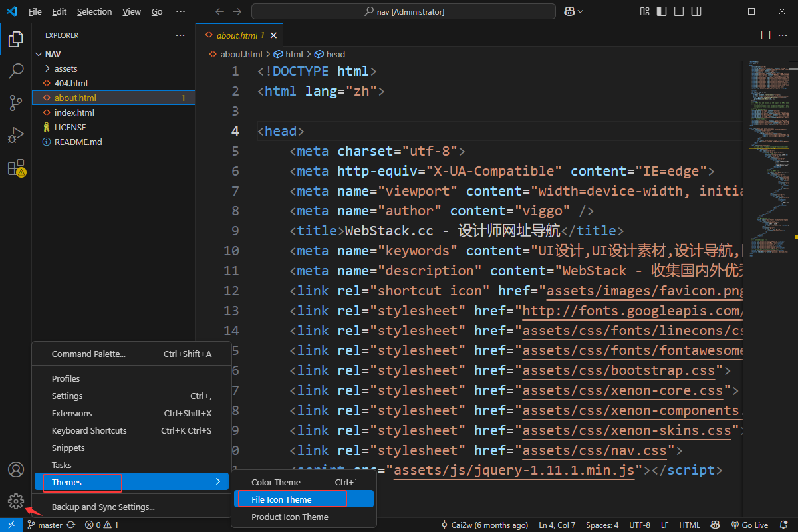Select File Icon Theme from submenu
This screenshot has width=798, height=532.
click(x=281, y=499)
